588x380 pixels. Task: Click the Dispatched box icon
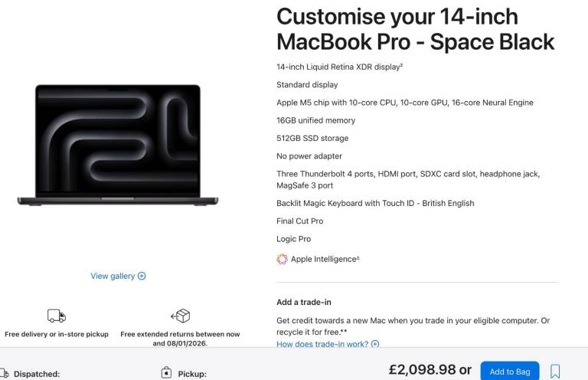[3, 374]
